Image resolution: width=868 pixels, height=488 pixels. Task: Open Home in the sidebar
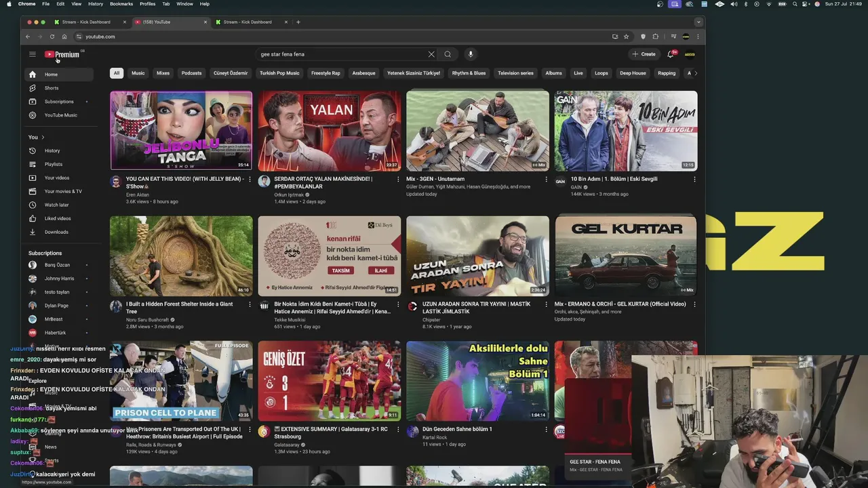pyautogui.click(x=59, y=75)
